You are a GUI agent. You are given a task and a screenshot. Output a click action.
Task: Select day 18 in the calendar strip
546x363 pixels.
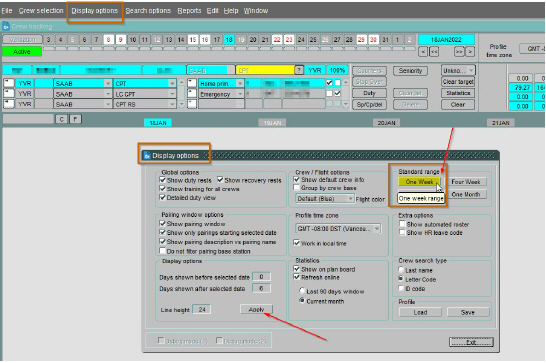[x=229, y=39]
